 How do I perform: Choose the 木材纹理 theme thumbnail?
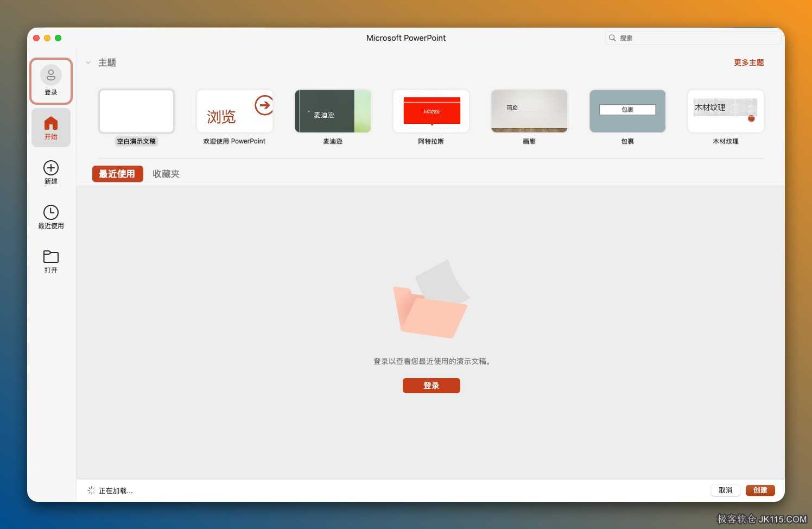coord(726,111)
